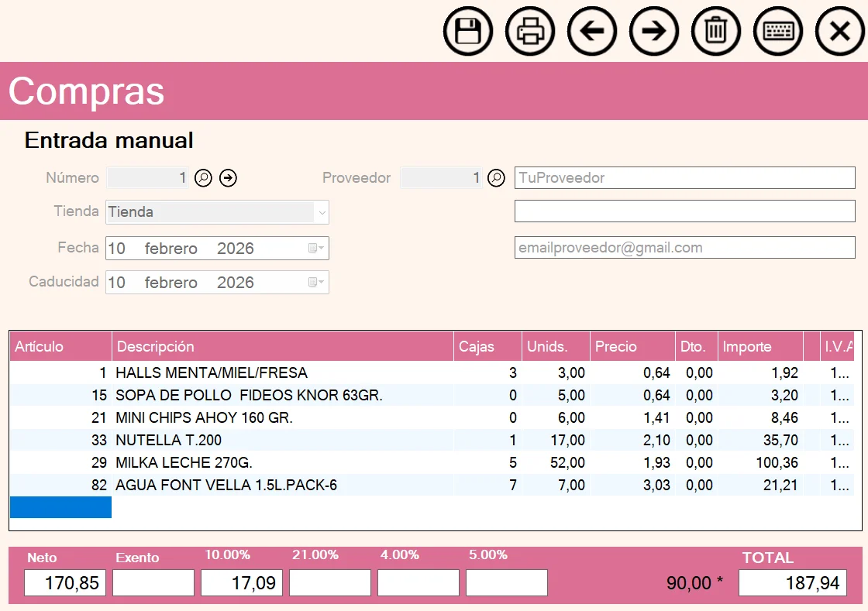
Task: Click the arrow icon beside Número field
Action: [228, 178]
